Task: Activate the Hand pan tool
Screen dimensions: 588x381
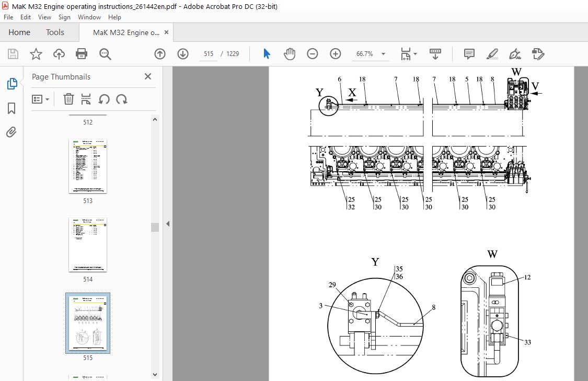Action: (290, 54)
